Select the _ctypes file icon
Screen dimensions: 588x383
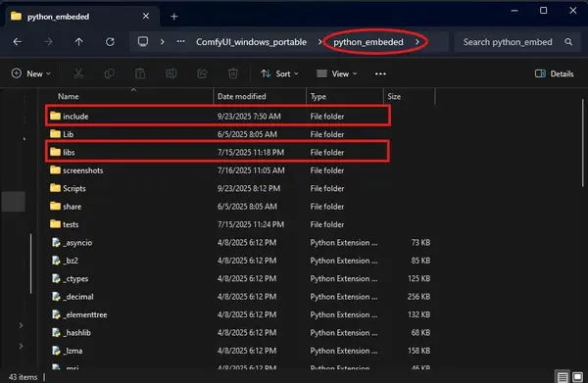pyautogui.click(x=56, y=278)
